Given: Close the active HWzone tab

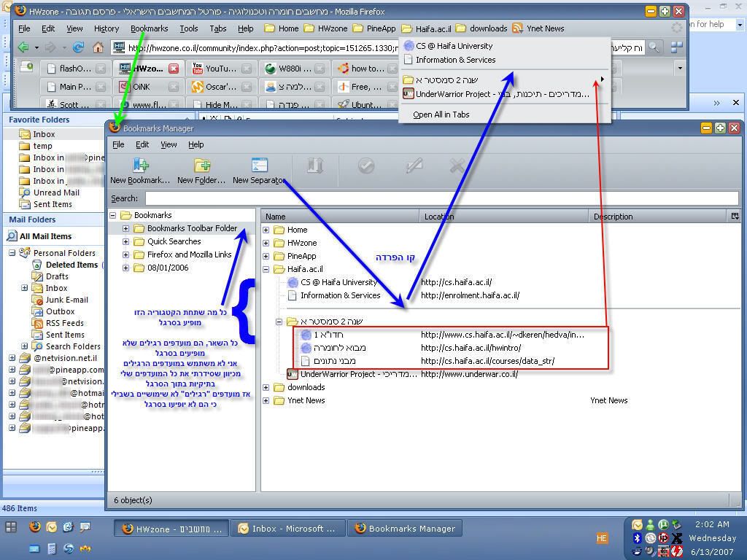Looking at the screenshot, I should coord(174,69).
